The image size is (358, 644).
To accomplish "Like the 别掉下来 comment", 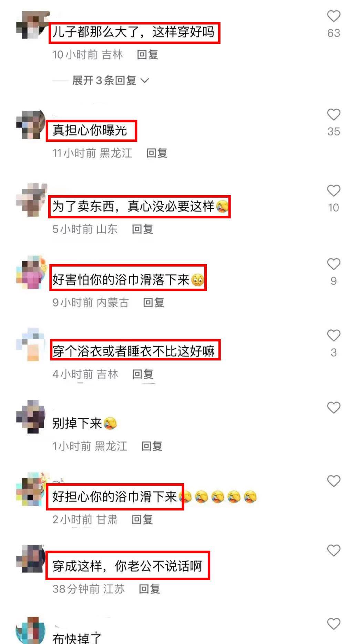I will pos(334,408).
